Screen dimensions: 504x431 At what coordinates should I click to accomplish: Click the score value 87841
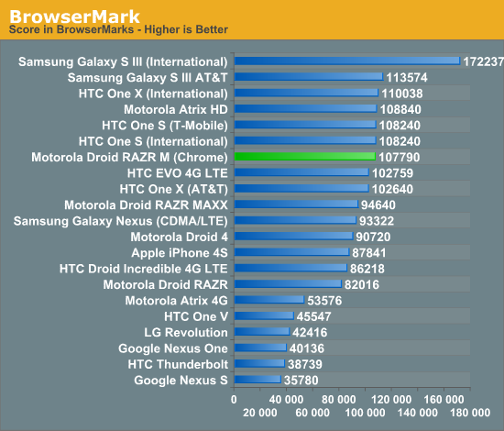369,253
